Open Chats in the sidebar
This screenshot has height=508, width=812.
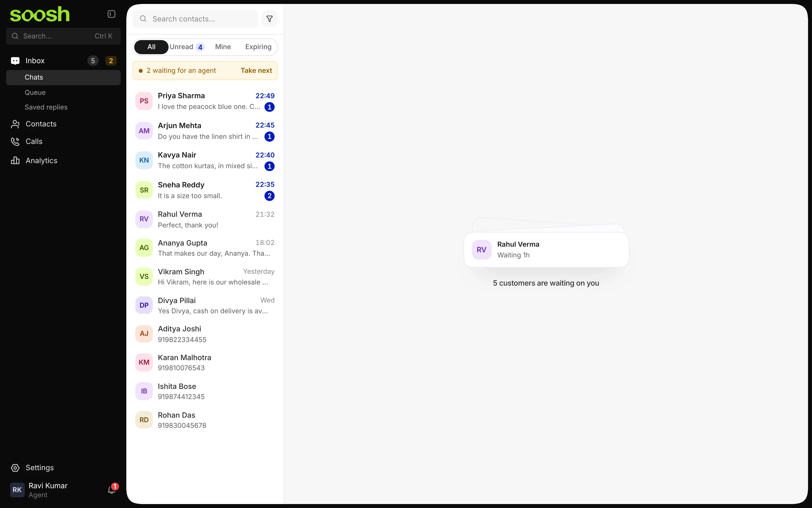point(63,78)
